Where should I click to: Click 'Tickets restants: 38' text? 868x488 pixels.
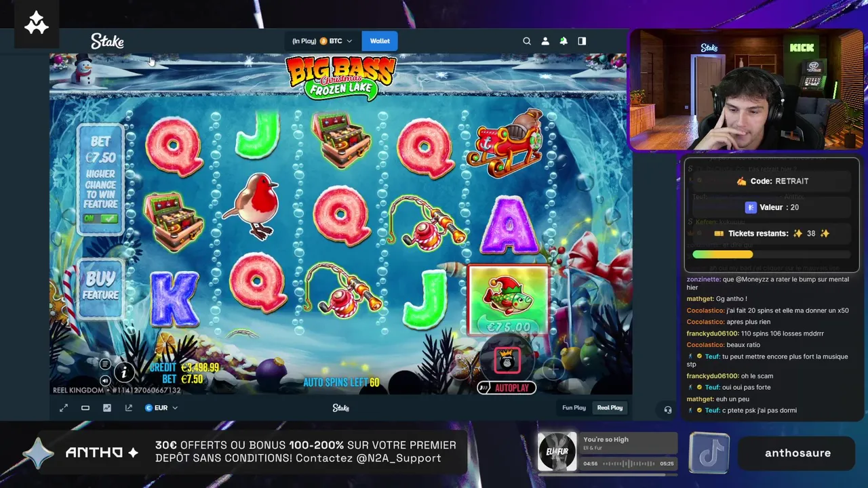click(x=772, y=233)
